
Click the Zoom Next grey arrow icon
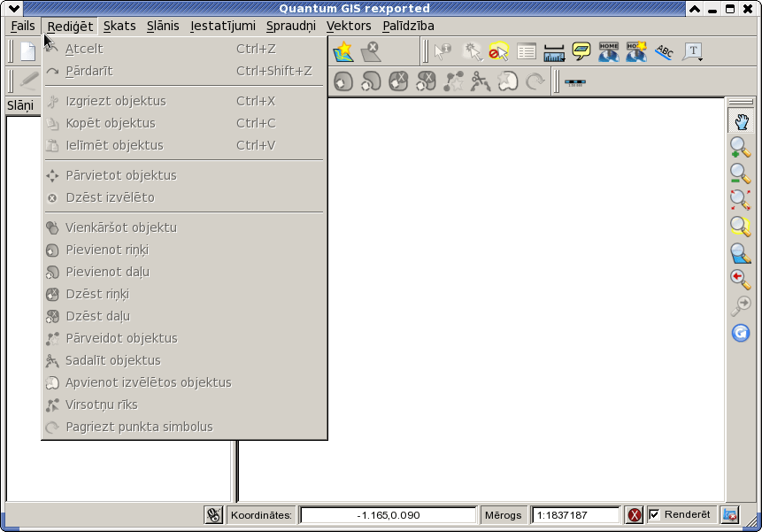(741, 306)
